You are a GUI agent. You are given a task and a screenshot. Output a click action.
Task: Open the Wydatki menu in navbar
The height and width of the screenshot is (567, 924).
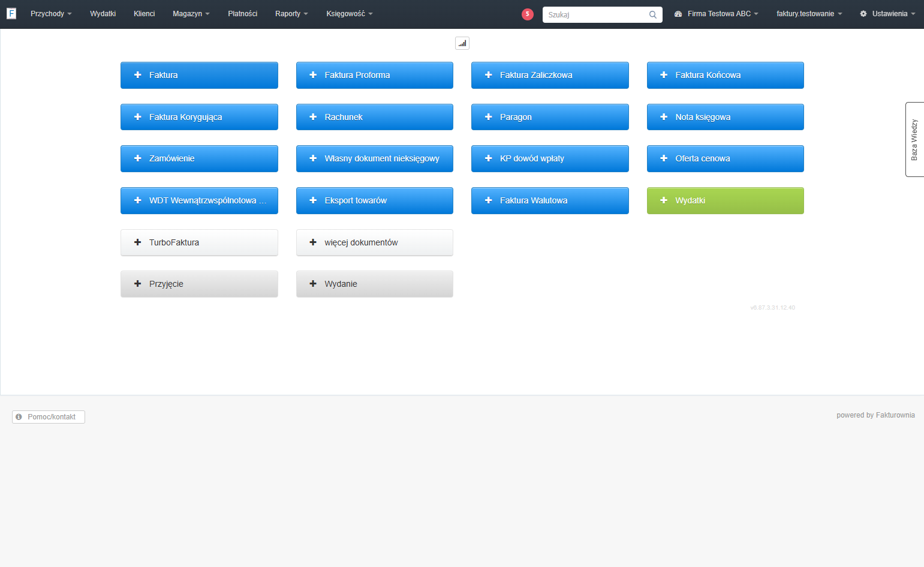(103, 14)
